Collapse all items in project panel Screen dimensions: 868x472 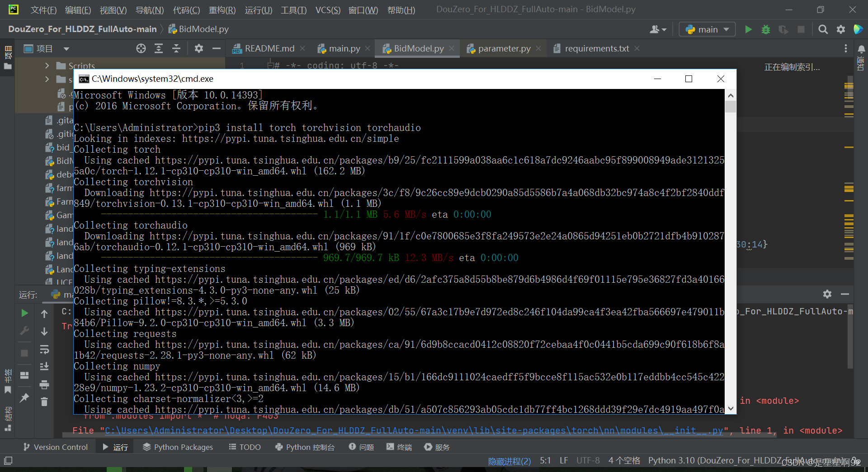(x=176, y=49)
